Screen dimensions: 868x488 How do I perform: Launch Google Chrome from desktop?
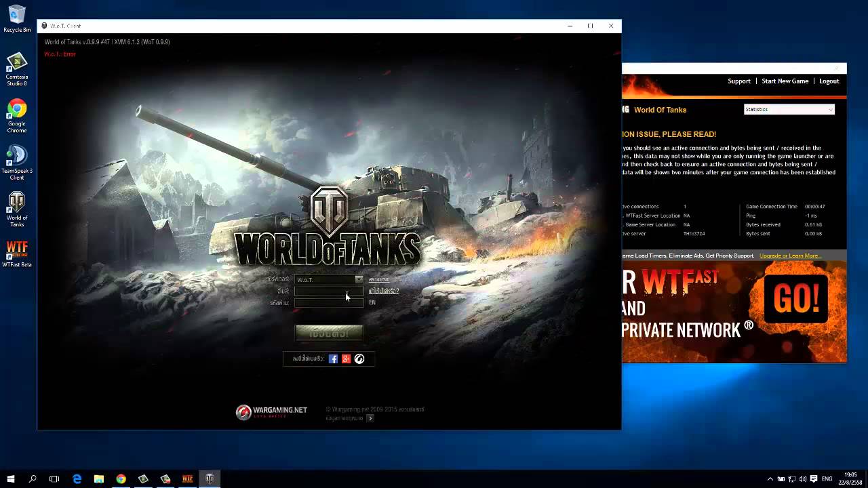pyautogui.click(x=17, y=117)
